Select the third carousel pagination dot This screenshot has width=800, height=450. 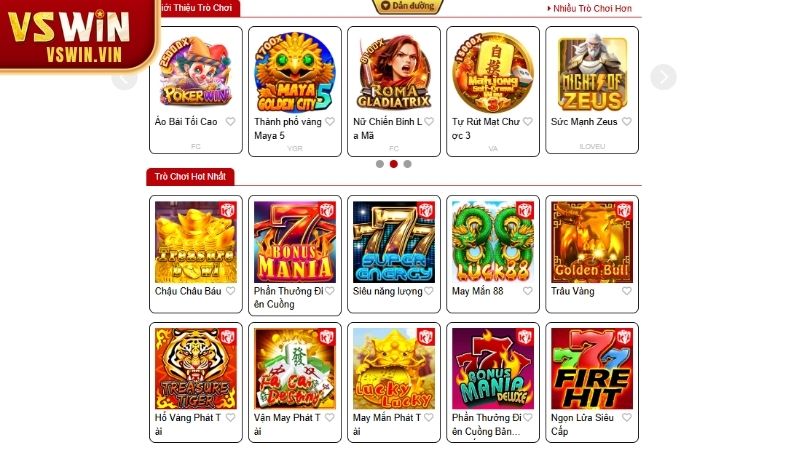[x=407, y=164]
